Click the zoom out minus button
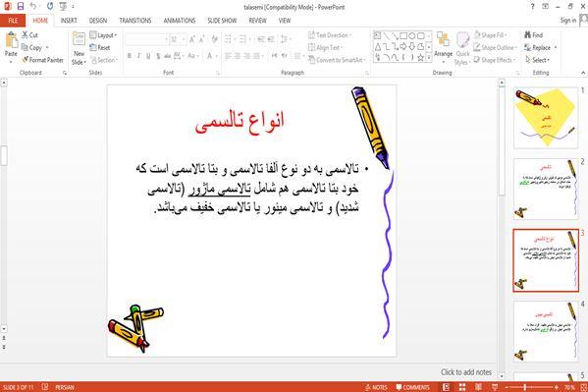Viewport: 588px width, 392px height. (507, 387)
